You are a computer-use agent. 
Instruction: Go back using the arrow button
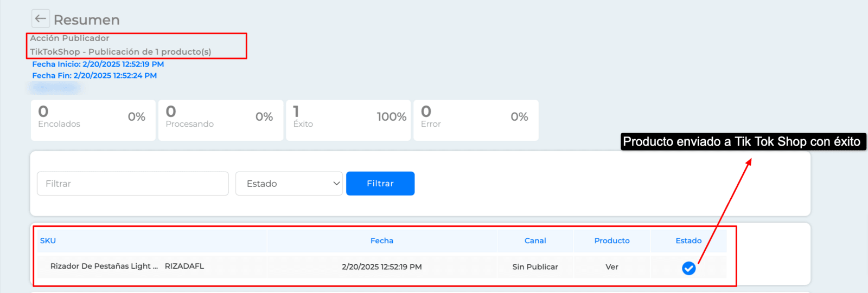(41, 18)
